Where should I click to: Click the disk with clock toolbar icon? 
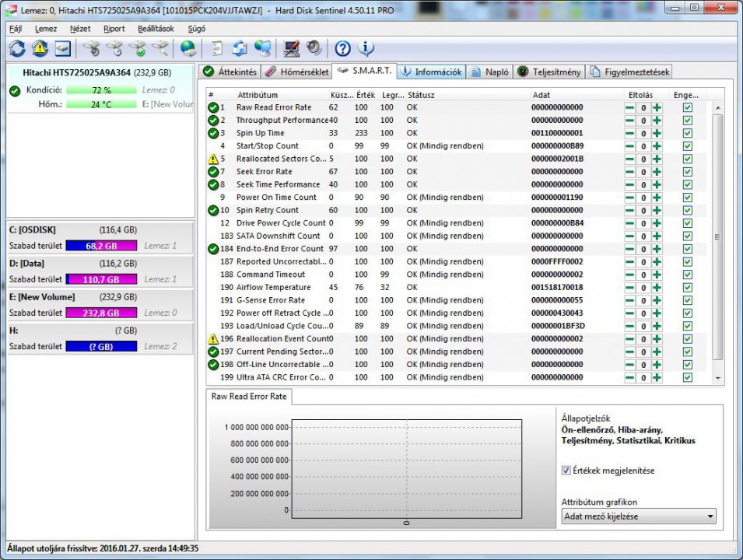pyautogui.click(x=114, y=48)
